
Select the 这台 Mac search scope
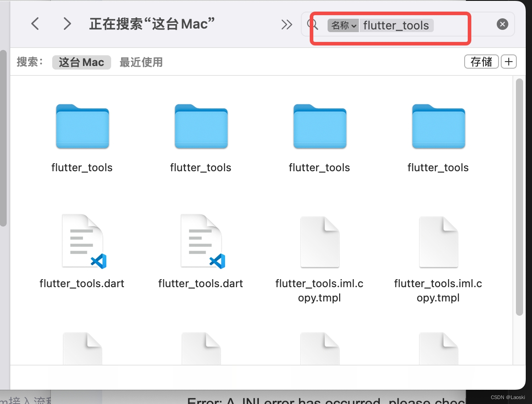point(81,62)
